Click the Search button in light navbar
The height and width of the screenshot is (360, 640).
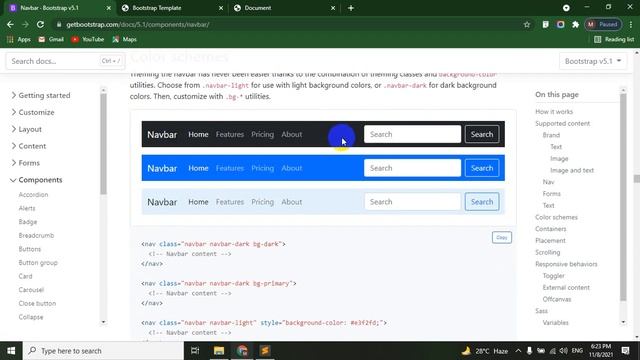[x=482, y=202]
